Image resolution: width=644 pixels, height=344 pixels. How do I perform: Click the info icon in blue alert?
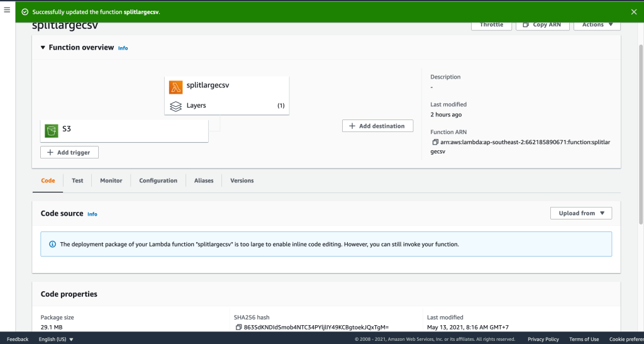pos(52,244)
